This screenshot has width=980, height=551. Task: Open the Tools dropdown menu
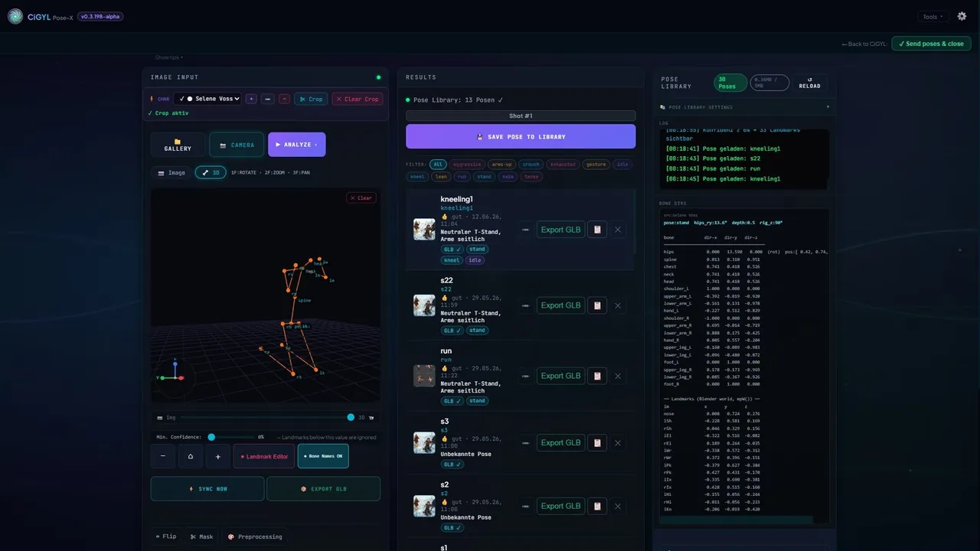point(933,17)
